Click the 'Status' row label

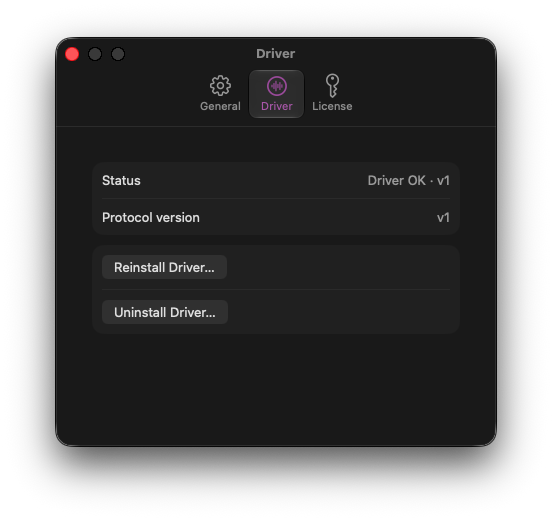(x=121, y=181)
